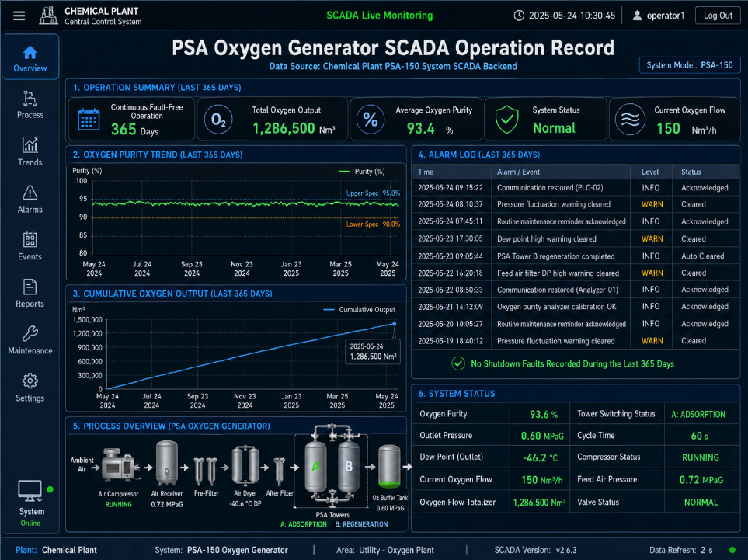The image size is (748, 560).
Task: Click the Alarm / Event column header
Action: pos(519,172)
